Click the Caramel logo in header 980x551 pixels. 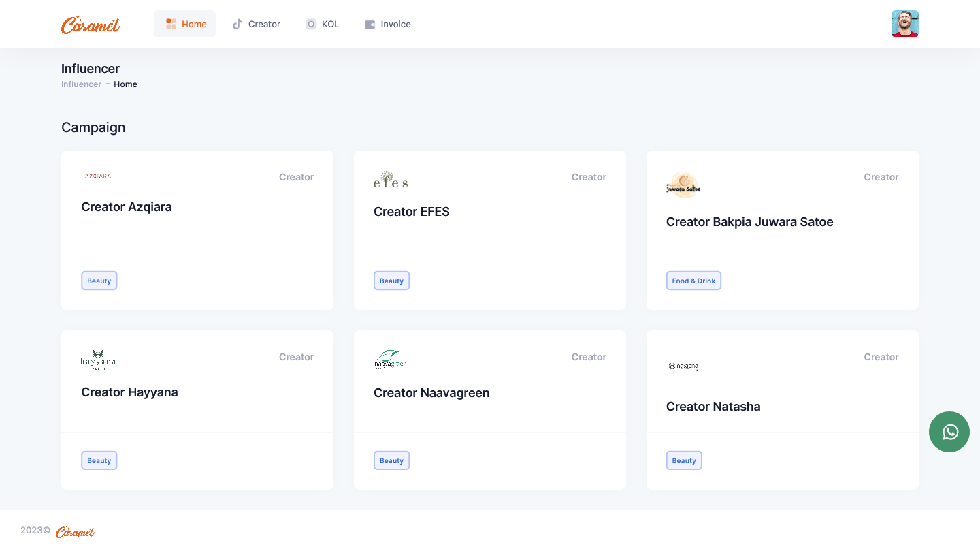(91, 25)
